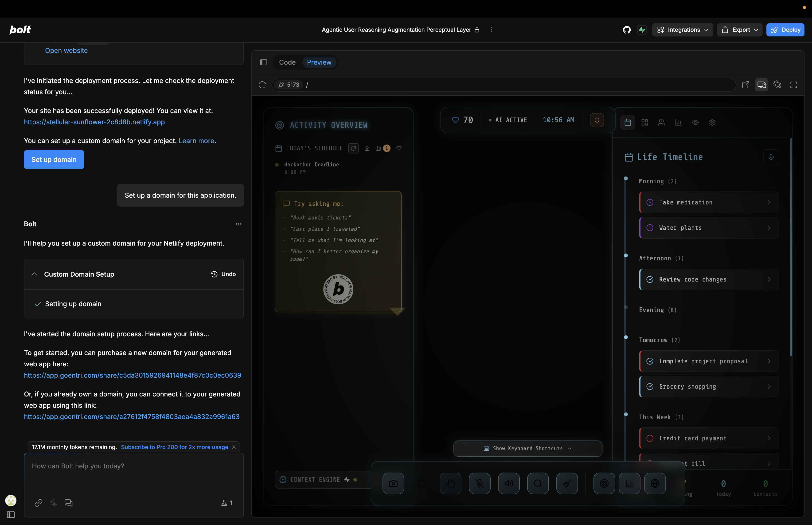Open the Export dropdown
The width and height of the screenshot is (812, 525).
pyautogui.click(x=739, y=30)
